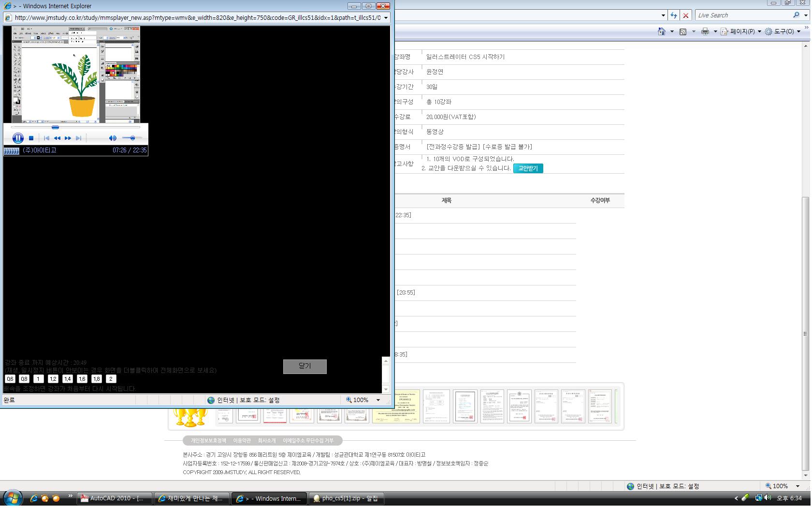Screen dimensions: 812x508
Task: Click the lecture video thumbnail area
Action: (x=76, y=75)
